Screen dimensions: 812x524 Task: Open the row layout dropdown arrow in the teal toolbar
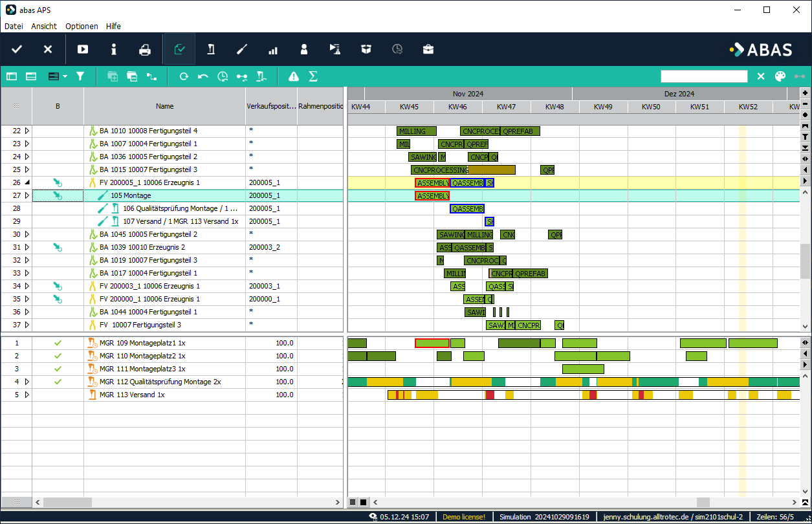tap(65, 76)
